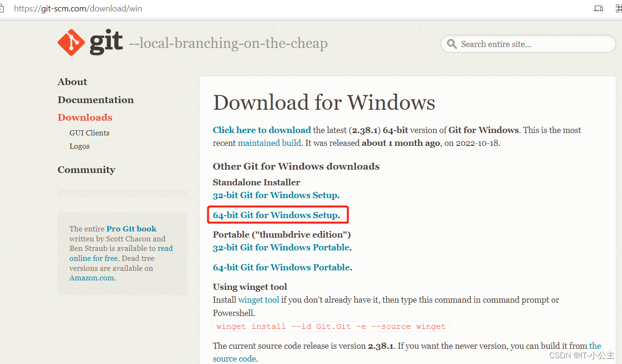Click the browser URL git-scm.com/download/win
This screenshot has width=622, height=364.
(x=78, y=8)
